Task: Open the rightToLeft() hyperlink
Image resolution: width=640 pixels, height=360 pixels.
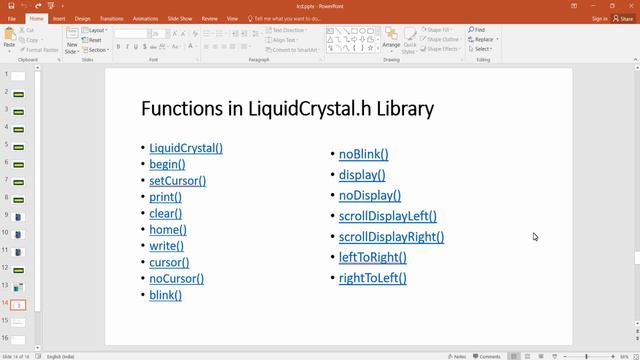Action: click(x=373, y=278)
